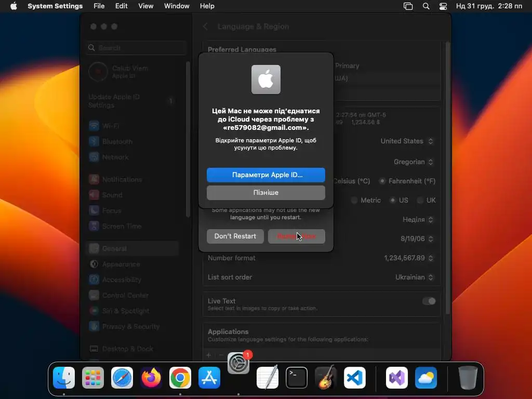Launch Google Chrome from the Dock
Image resolution: width=532 pixels, height=399 pixels.
pyautogui.click(x=180, y=378)
